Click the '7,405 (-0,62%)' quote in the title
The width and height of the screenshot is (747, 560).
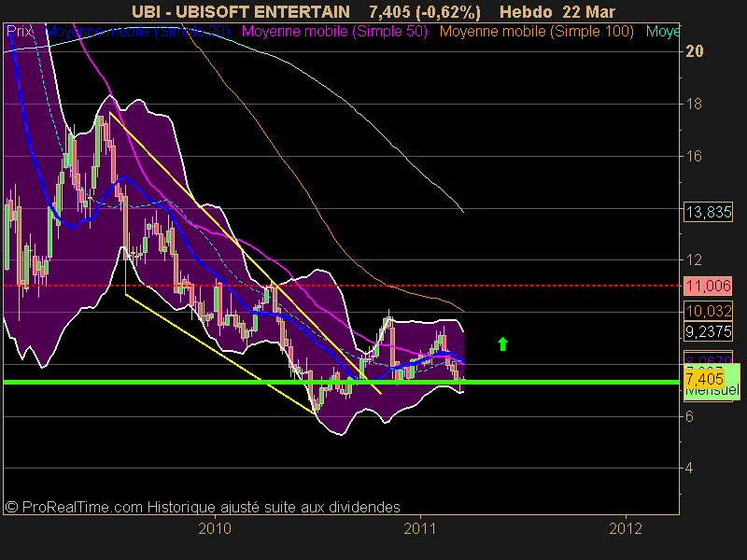click(x=425, y=12)
